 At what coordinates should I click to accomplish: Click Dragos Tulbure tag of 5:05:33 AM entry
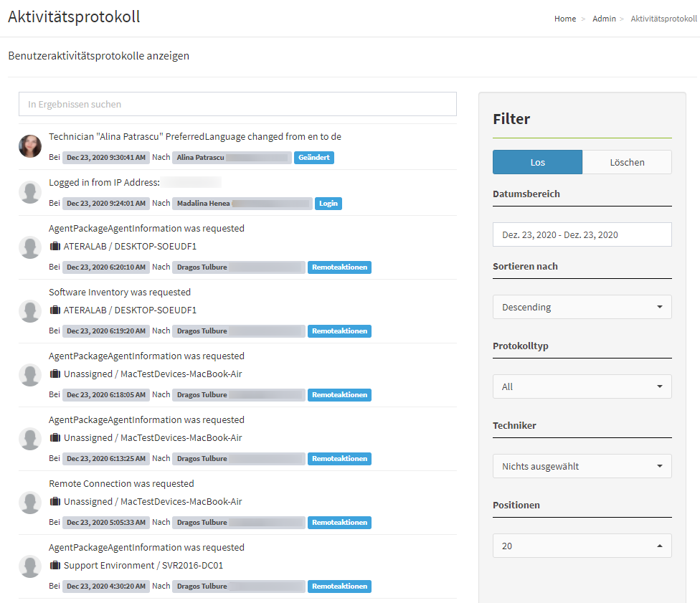(x=239, y=523)
